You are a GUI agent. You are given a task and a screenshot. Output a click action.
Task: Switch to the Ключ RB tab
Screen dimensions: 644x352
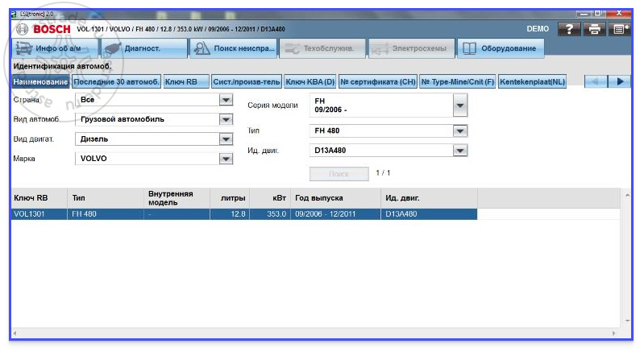pos(186,81)
